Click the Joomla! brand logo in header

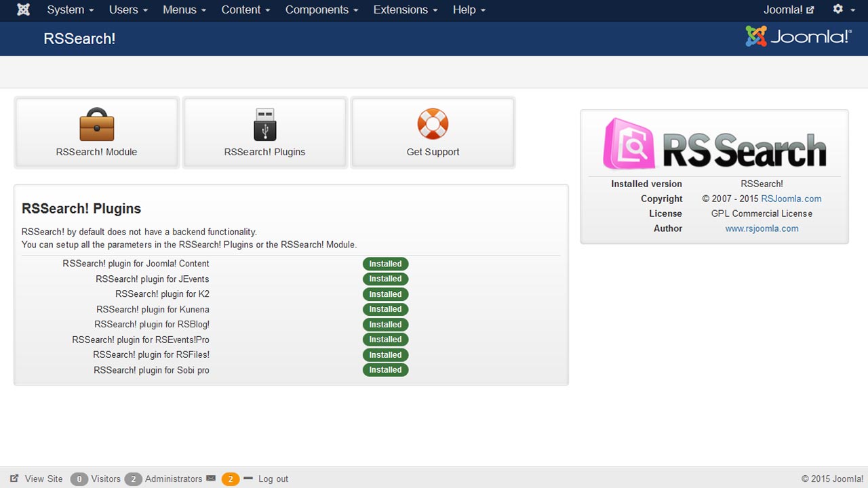(x=798, y=37)
